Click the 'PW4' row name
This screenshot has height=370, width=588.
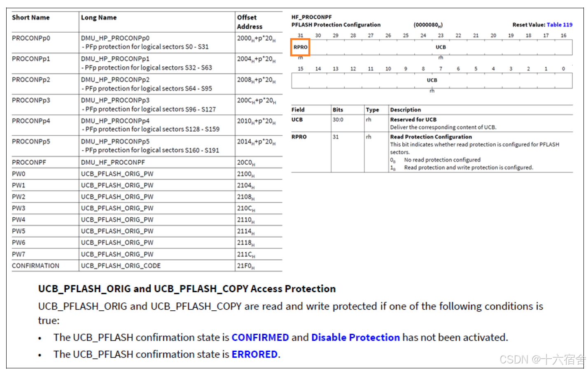point(19,220)
